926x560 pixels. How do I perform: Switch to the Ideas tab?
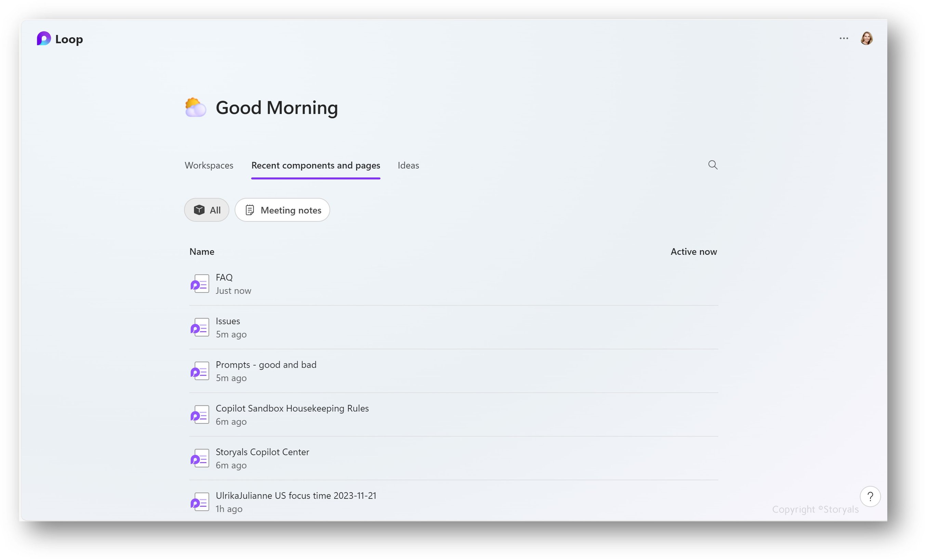click(x=408, y=165)
